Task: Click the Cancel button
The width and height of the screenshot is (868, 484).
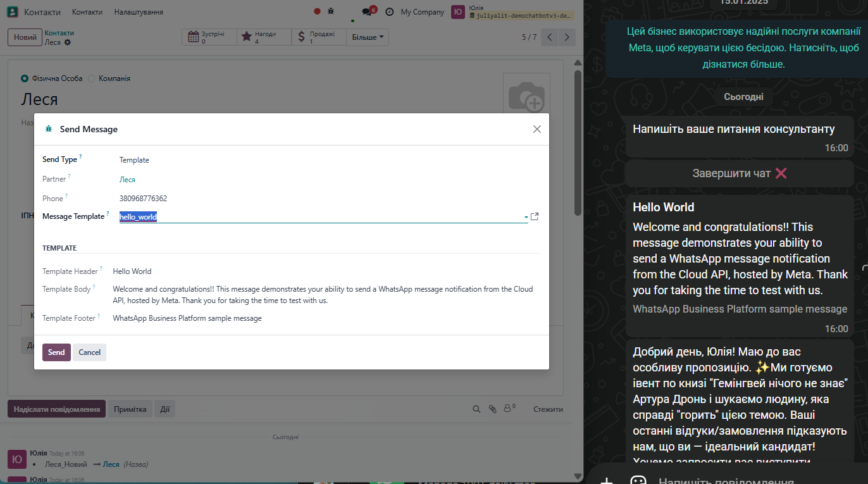Action: 89,352
